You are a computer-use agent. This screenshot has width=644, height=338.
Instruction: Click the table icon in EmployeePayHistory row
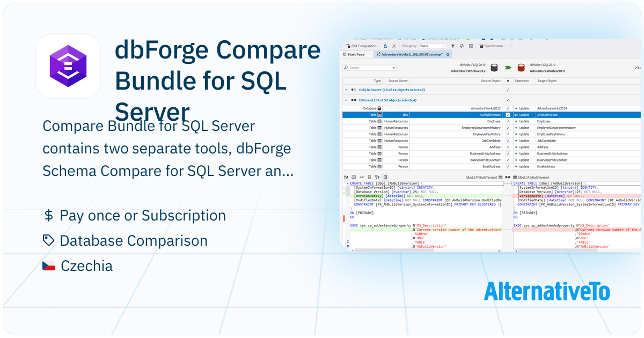point(379,134)
